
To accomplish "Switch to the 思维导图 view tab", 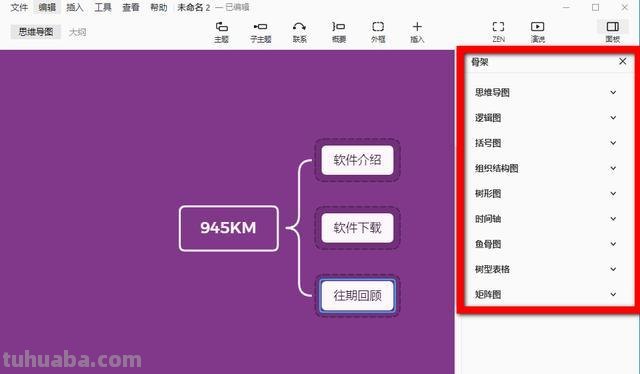I will [36, 32].
